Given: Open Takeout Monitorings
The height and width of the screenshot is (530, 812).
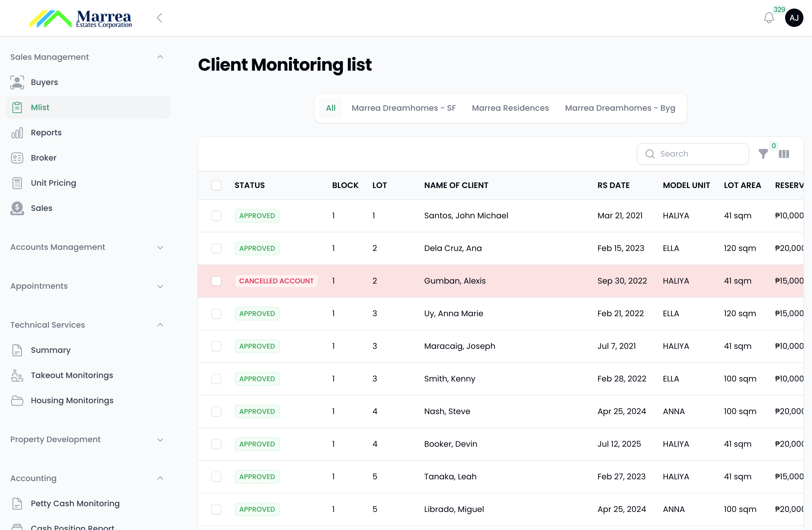Looking at the screenshot, I should pos(72,375).
